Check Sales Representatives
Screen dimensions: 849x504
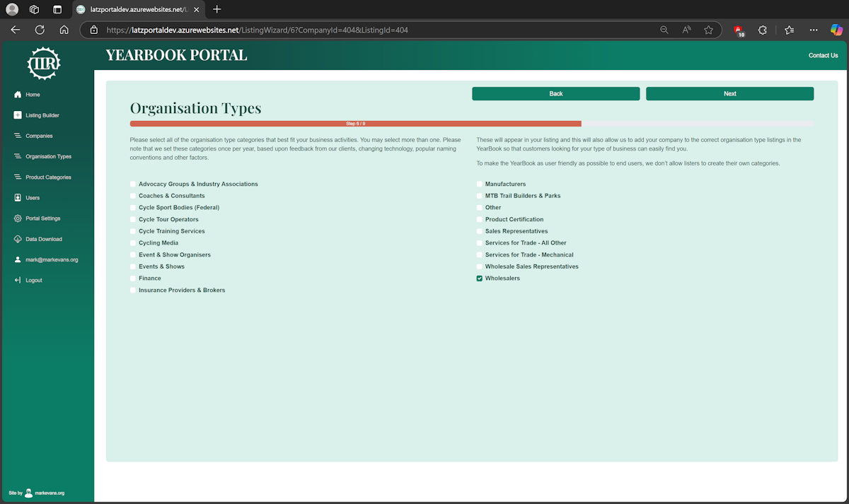[480, 231]
